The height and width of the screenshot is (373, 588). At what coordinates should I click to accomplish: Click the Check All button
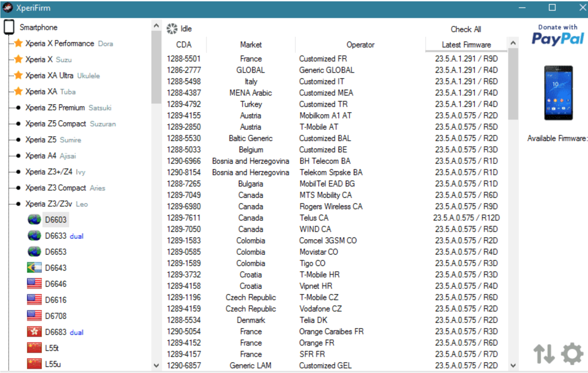pos(466,29)
